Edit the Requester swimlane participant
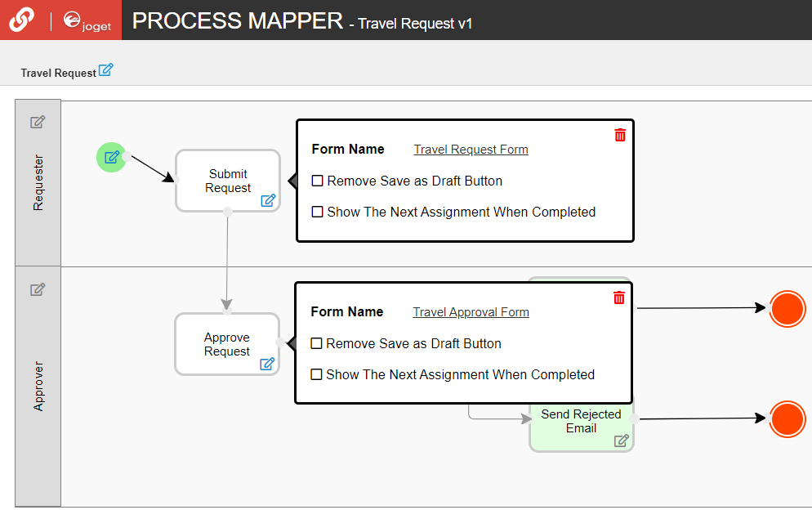 click(38, 123)
